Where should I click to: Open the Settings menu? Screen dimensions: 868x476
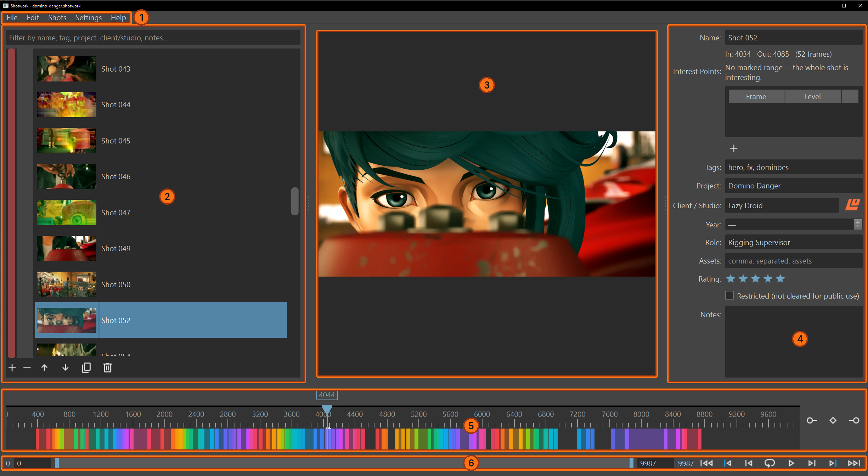point(88,18)
